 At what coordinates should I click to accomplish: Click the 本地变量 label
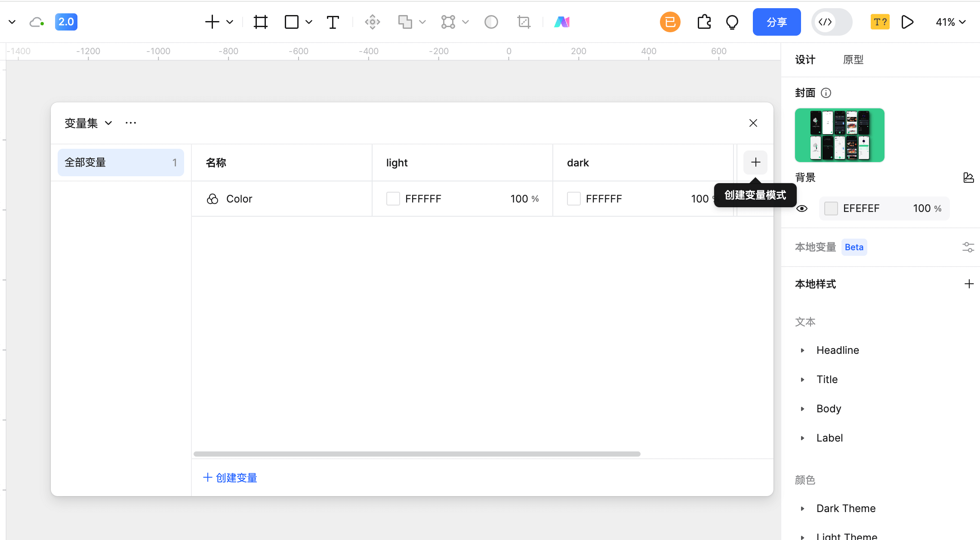pos(816,247)
